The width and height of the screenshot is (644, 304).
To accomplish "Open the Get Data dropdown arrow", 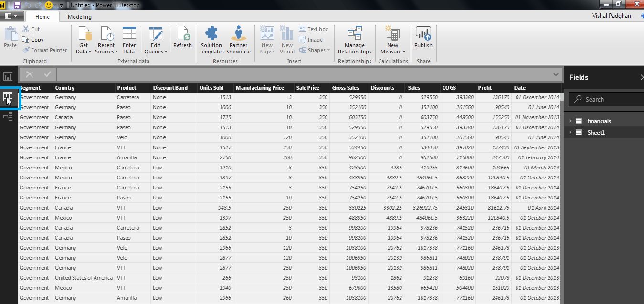I will click(x=90, y=52).
